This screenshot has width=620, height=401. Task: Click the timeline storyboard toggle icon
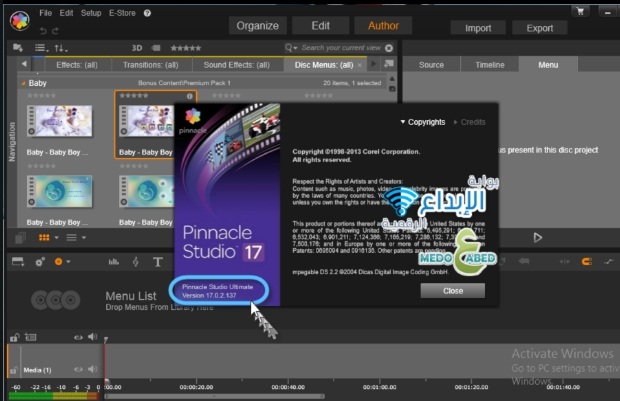tap(18, 261)
